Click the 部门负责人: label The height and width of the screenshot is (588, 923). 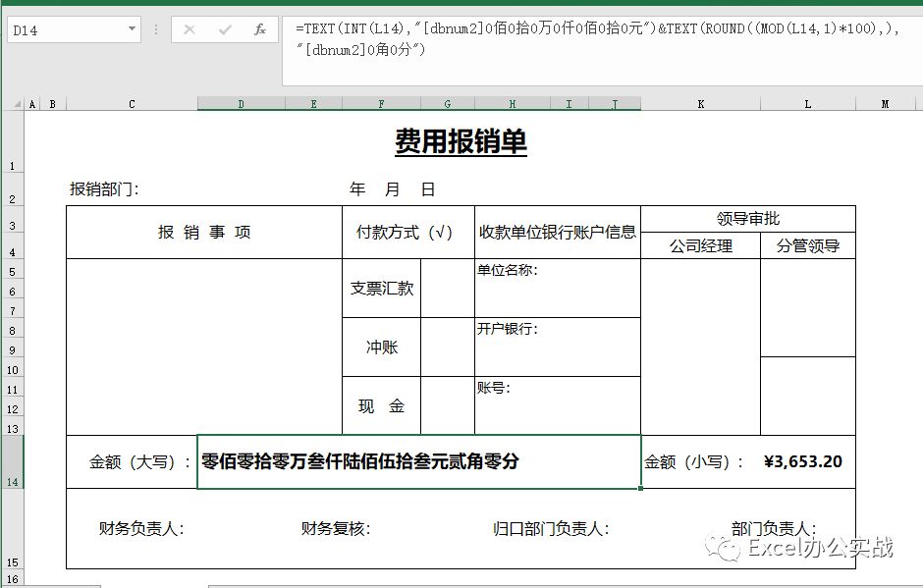click(774, 528)
